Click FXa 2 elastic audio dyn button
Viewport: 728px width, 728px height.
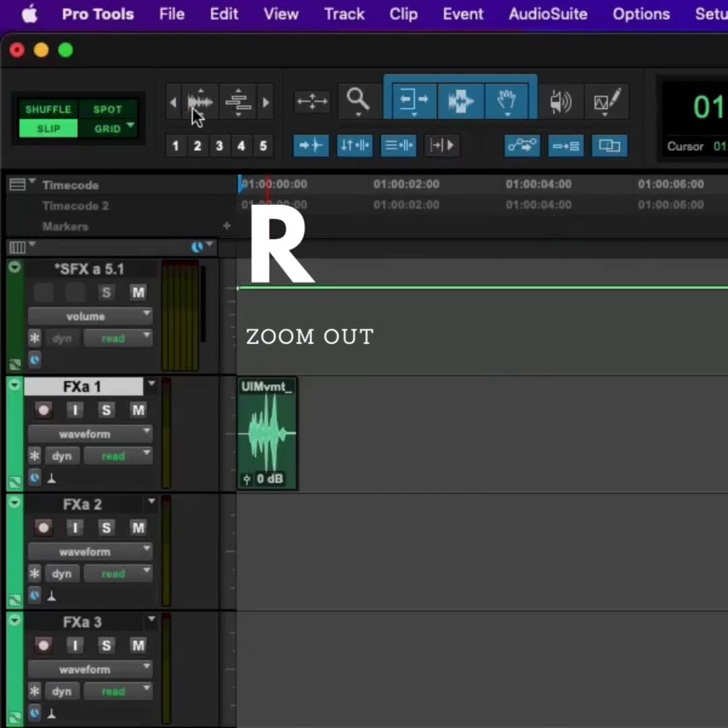pyautogui.click(x=62, y=574)
